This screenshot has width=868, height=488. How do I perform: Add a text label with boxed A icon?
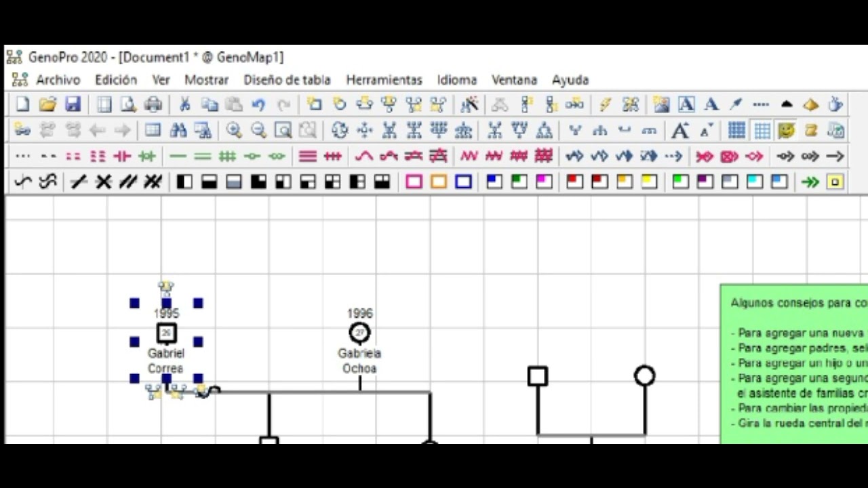click(x=686, y=104)
